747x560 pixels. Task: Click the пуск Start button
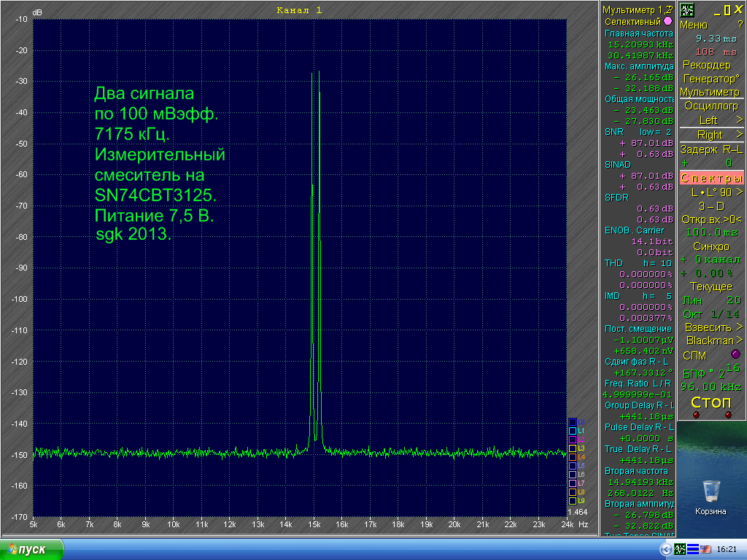[x=29, y=549]
